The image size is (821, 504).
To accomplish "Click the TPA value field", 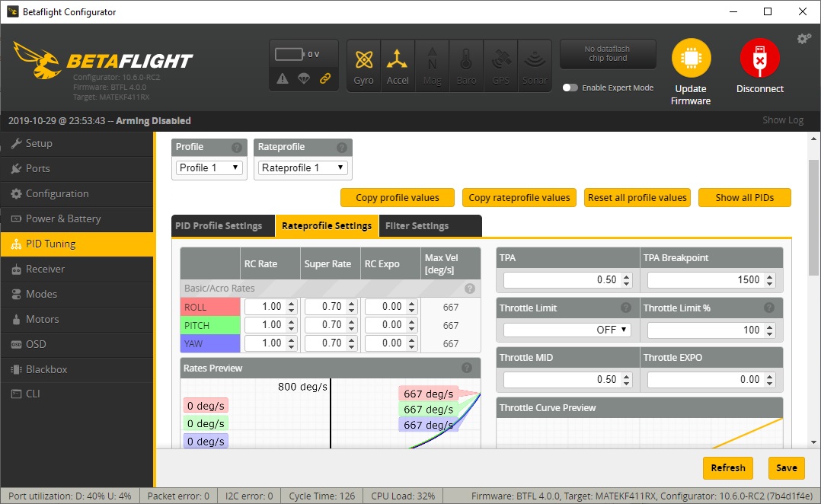I will tap(567, 280).
